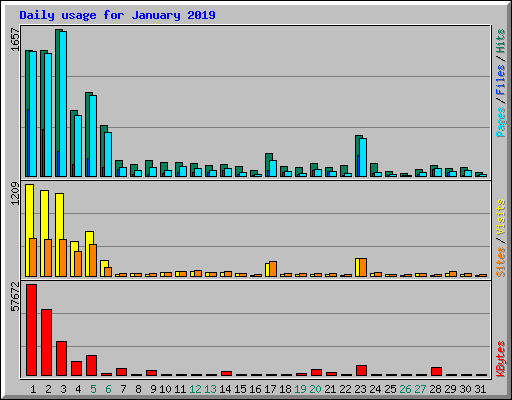This screenshot has height=400, width=512.
Task: Click green weekend day 5 label
Action: point(93,389)
